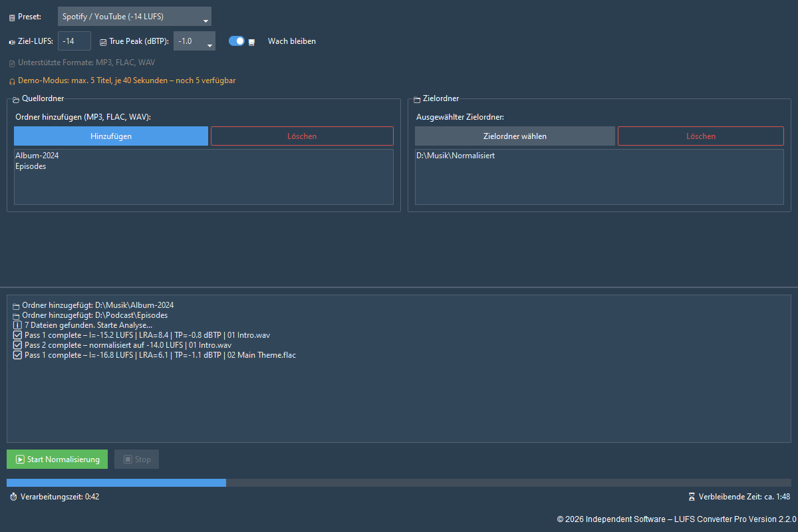Click checkmark icon for Main Theme.flac line
798x532 pixels.
coord(17,356)
